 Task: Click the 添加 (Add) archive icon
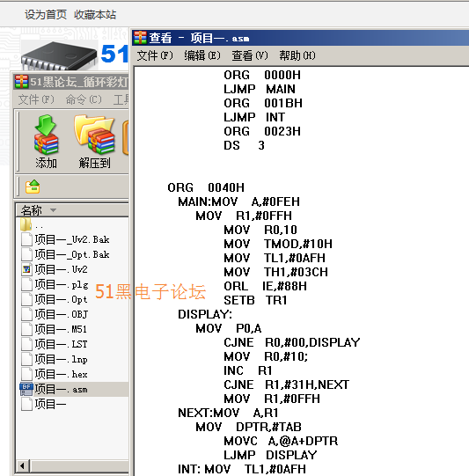click(46, 135)
